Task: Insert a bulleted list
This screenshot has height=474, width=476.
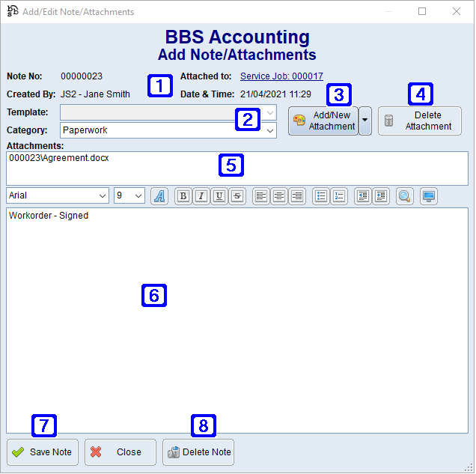Action: 320,196
